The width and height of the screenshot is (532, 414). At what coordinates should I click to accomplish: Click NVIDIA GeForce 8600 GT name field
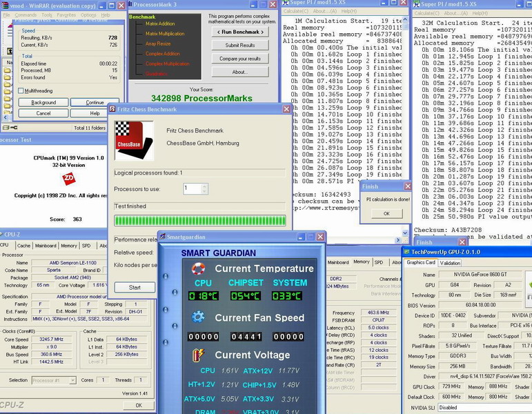(x=480, y=274)
